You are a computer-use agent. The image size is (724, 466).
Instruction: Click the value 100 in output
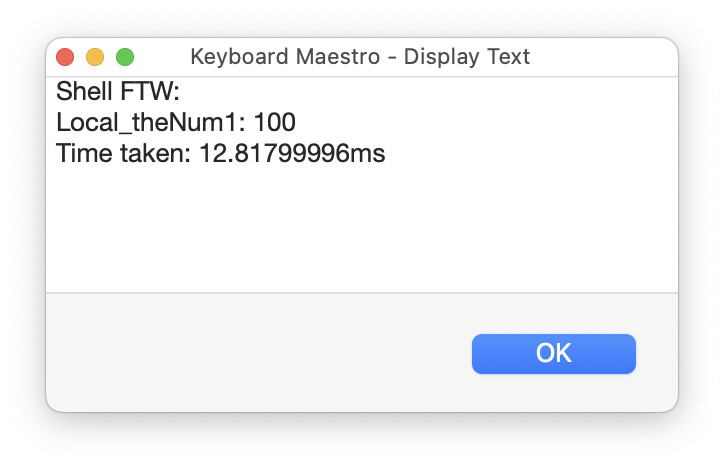click(275, 123)
